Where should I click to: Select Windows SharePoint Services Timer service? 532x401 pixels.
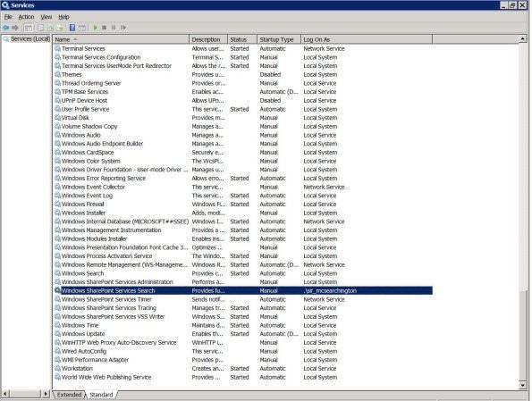coord(243,299)
